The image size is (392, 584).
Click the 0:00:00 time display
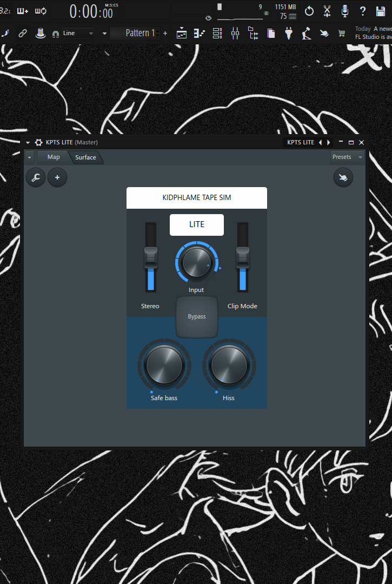(x=91, y=12)
